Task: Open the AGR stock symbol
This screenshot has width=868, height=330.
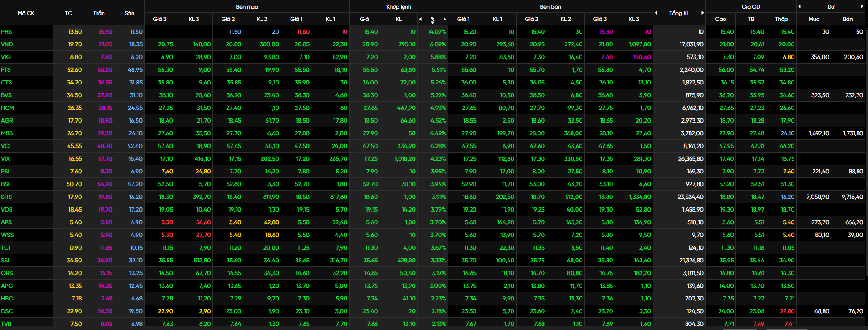Action: pyautogui.click(x=7, y=121)
